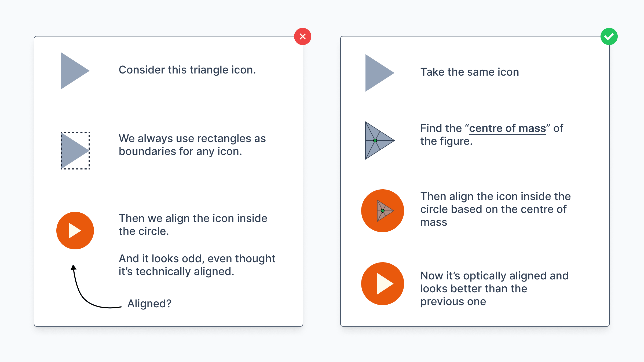Click the curved arrow pointing to play button
Screen dimensions: 644x362
96,287
